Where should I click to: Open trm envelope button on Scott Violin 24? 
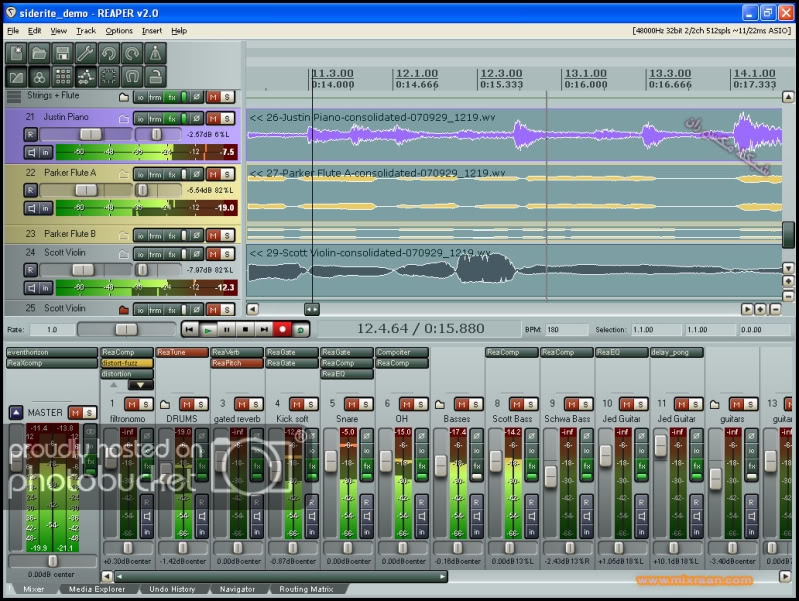pos(155,254)
